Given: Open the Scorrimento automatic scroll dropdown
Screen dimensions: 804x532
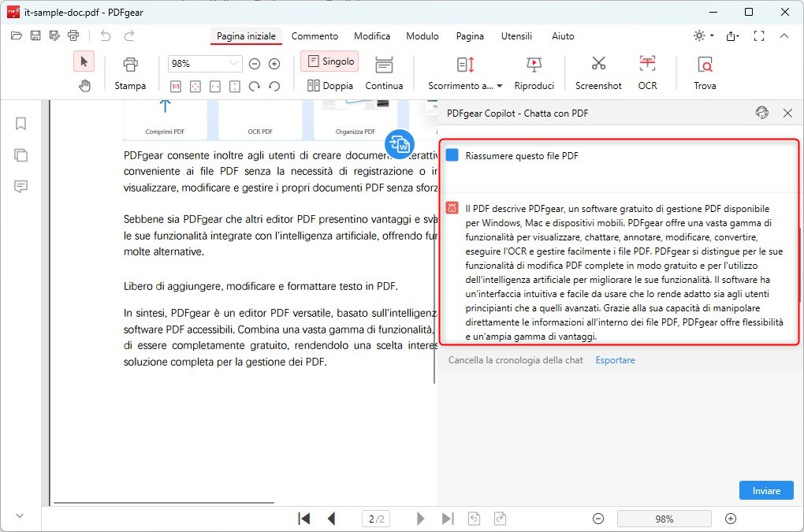Looking at the screenshot, I should (x=465, y=85).
